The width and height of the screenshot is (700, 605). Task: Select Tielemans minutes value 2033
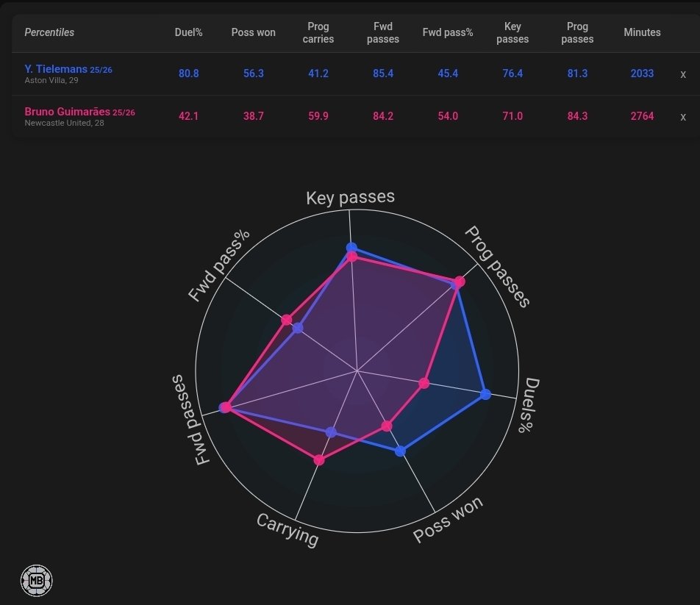tap(642, 74)
